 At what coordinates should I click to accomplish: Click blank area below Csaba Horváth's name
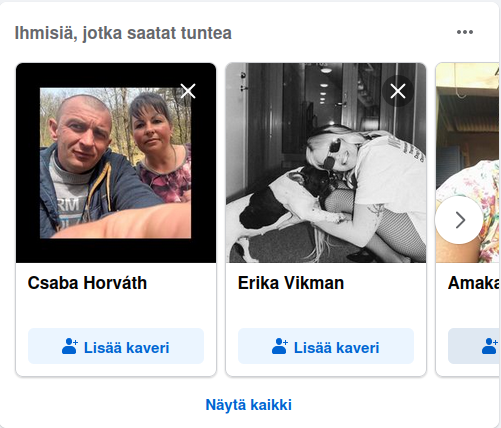click(116, 310)
